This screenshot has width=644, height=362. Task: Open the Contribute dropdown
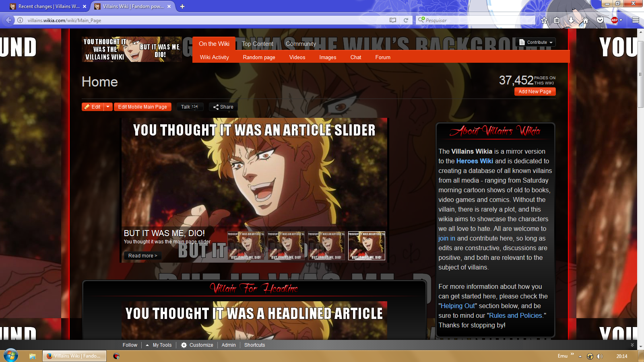[536, 42]
